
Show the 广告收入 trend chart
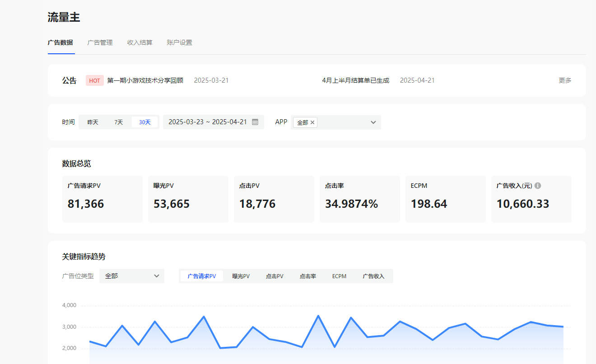[374, 276]
